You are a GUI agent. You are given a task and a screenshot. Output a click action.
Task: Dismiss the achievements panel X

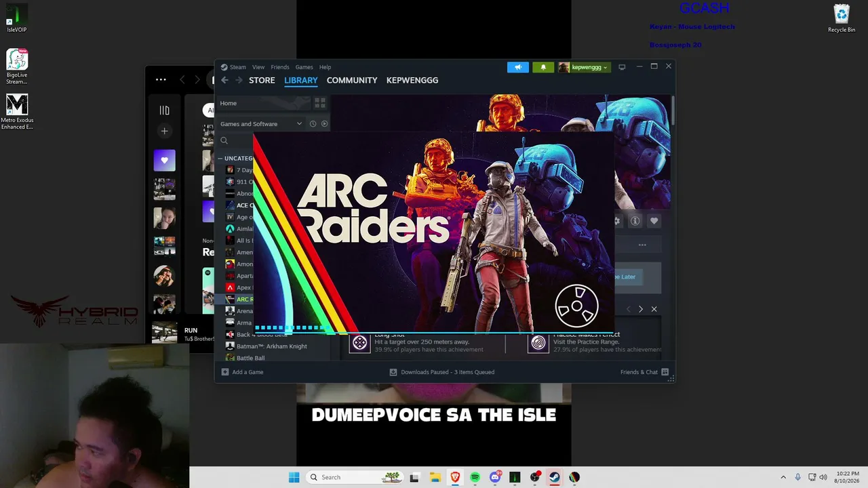[654, 309]
